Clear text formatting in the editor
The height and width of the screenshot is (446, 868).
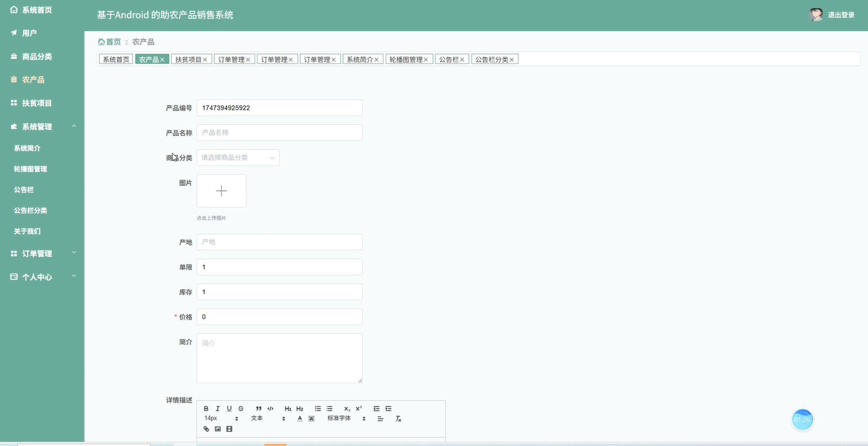(x=398, y=419)
